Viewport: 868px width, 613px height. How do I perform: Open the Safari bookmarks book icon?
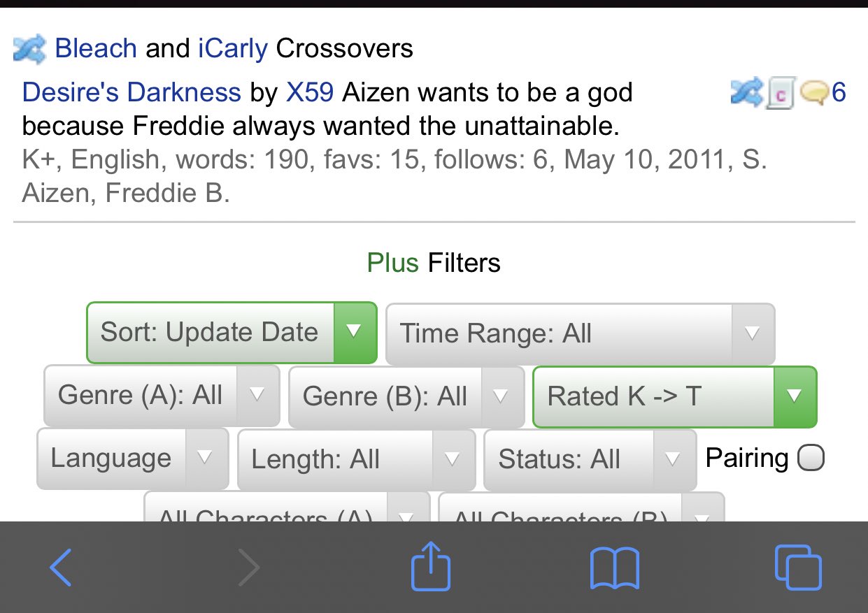[x=614, y=567]
